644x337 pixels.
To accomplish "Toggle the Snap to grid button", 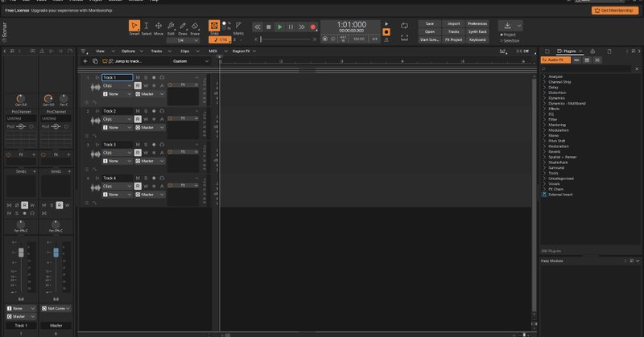I will (x=214, y=26).
